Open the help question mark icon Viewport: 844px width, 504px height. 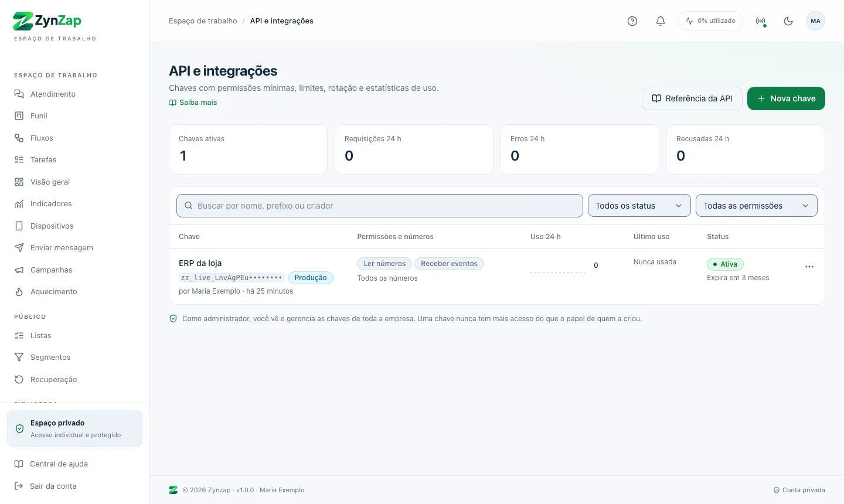632,21
